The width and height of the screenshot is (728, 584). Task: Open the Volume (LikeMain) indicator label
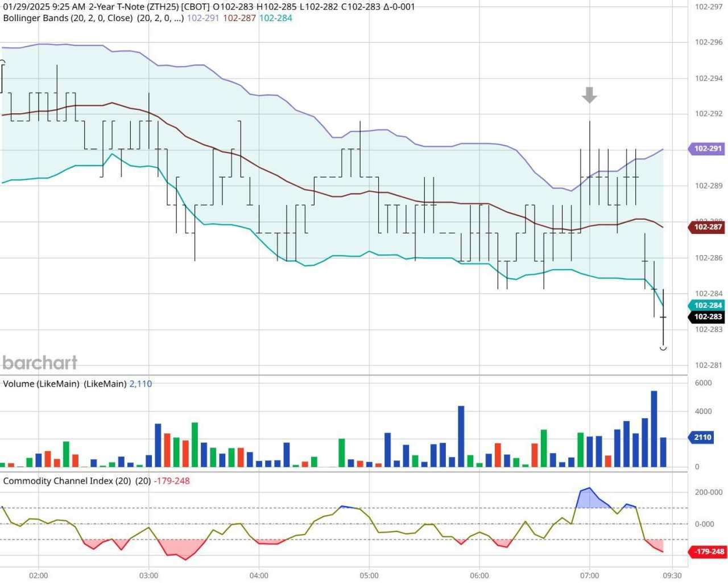click(41, 384)
